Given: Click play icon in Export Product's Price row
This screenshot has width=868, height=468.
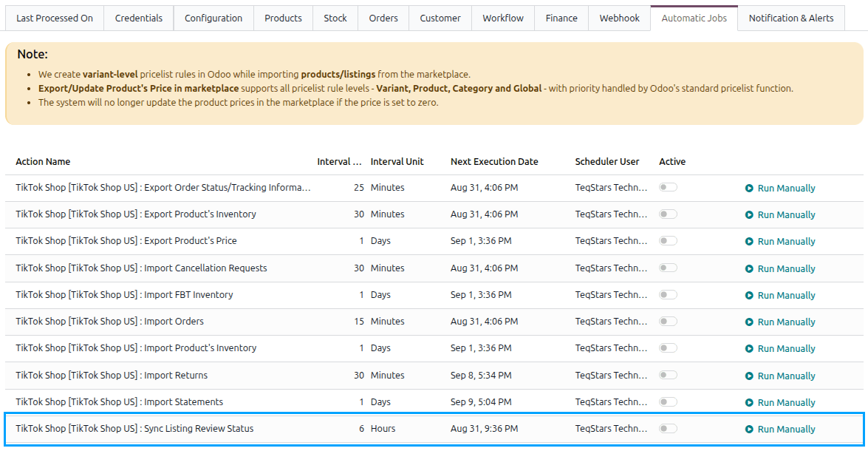Looking at the screenshot, I should click(749, 242).
